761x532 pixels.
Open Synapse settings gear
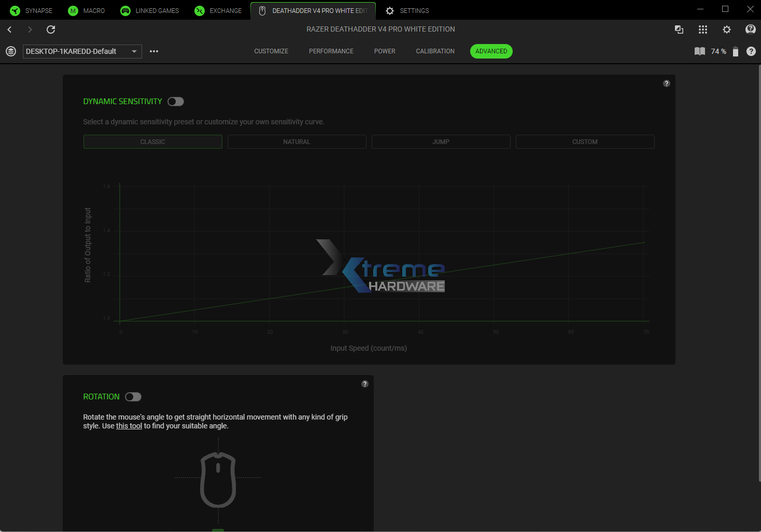727,30
